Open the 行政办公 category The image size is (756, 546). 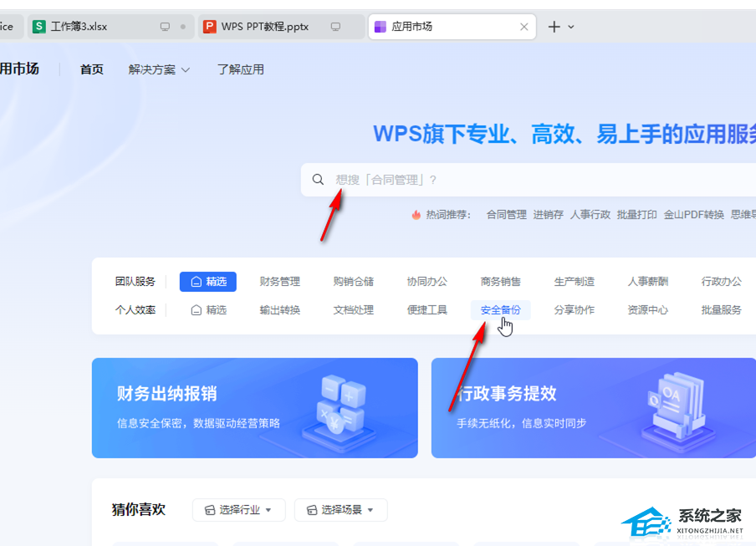(x=721, y=282)
